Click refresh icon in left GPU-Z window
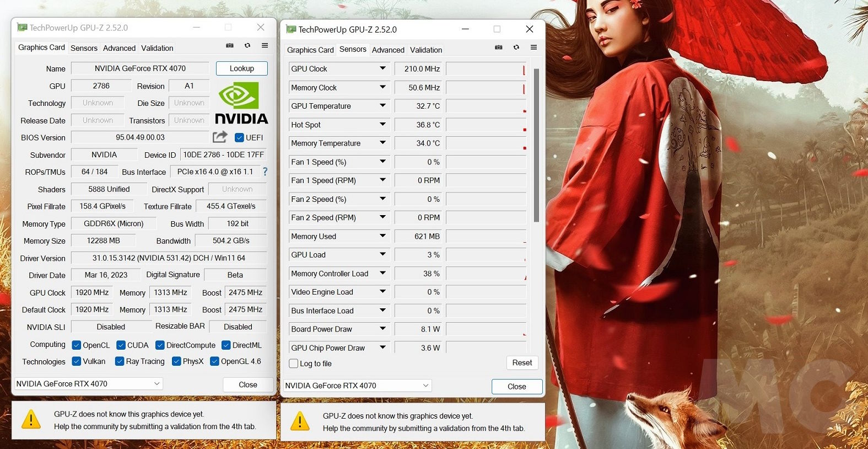The height and width of the screenshot is (449, 868). 247,46
